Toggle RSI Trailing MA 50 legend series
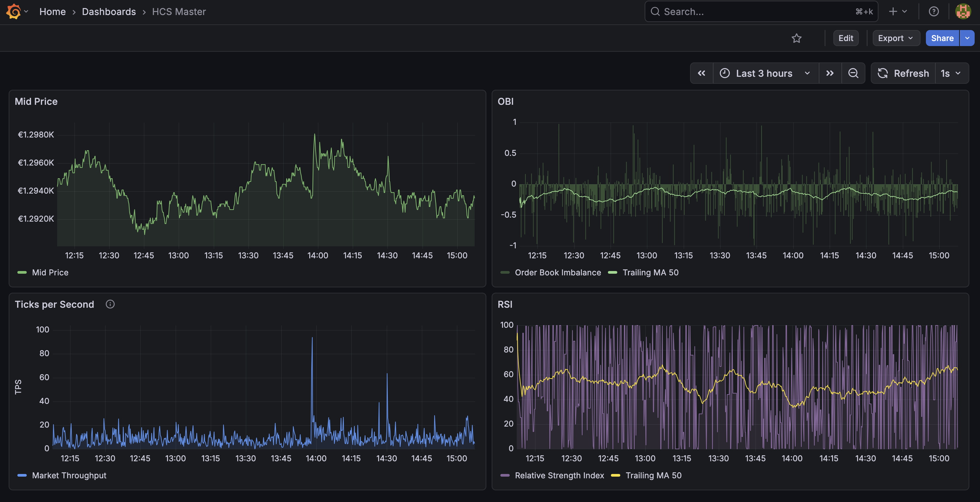 click(x=653, y=475)
